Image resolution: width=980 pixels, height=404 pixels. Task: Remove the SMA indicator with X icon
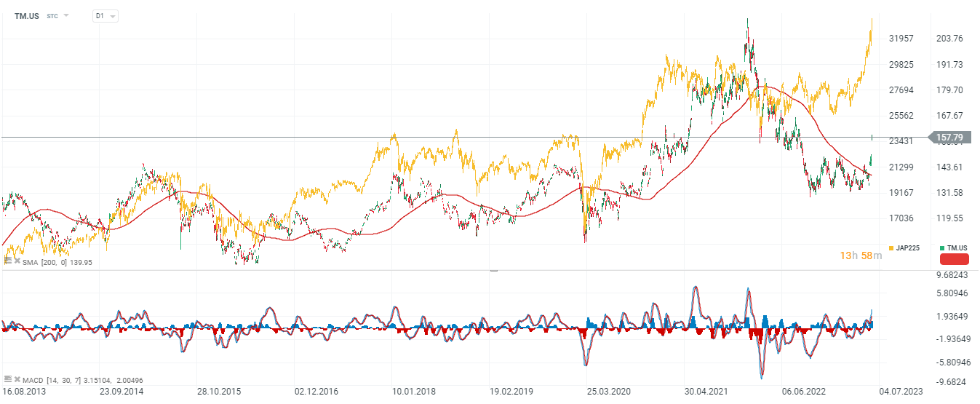tap(17, 261)
